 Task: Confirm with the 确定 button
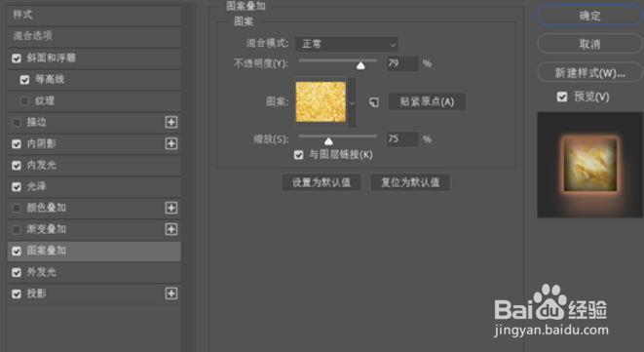coord(589,16)
